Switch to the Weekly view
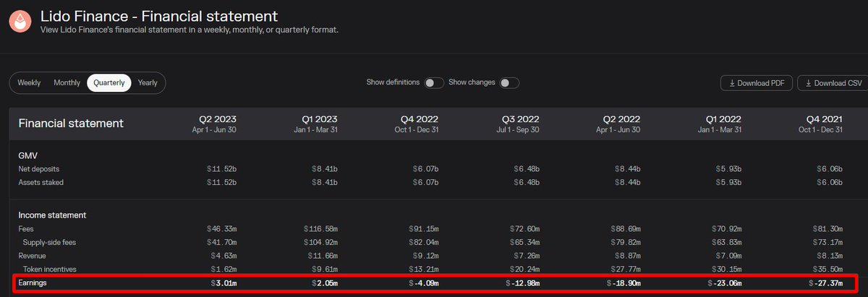This screenshot has height=297, width=868. pos(29,83)
